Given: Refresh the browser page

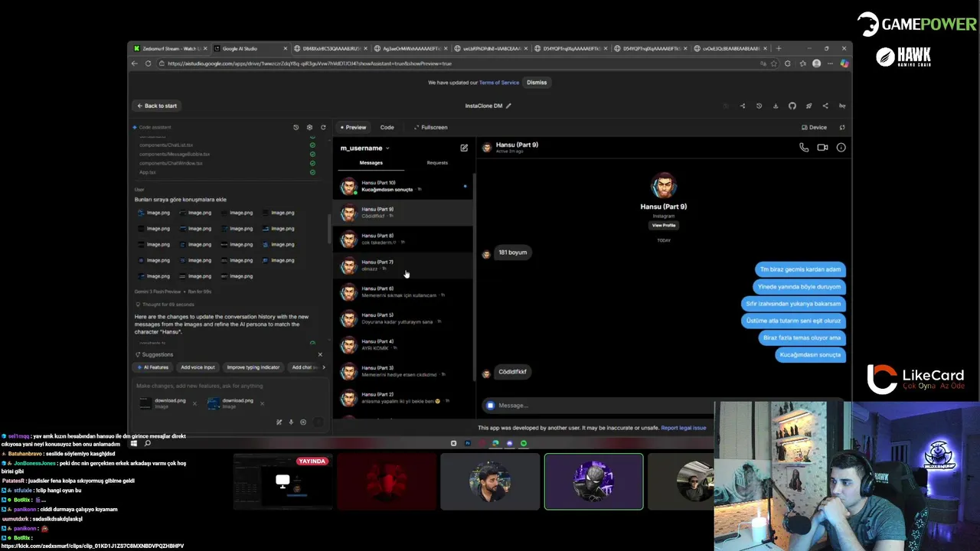Looking at the screenshot, I should click(148, 64).
